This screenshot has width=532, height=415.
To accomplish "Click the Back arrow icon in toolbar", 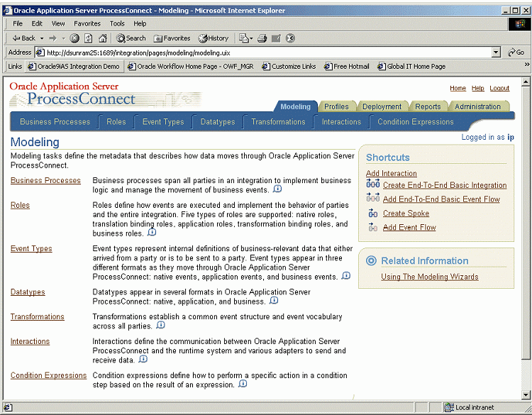I will coord(16,38).
